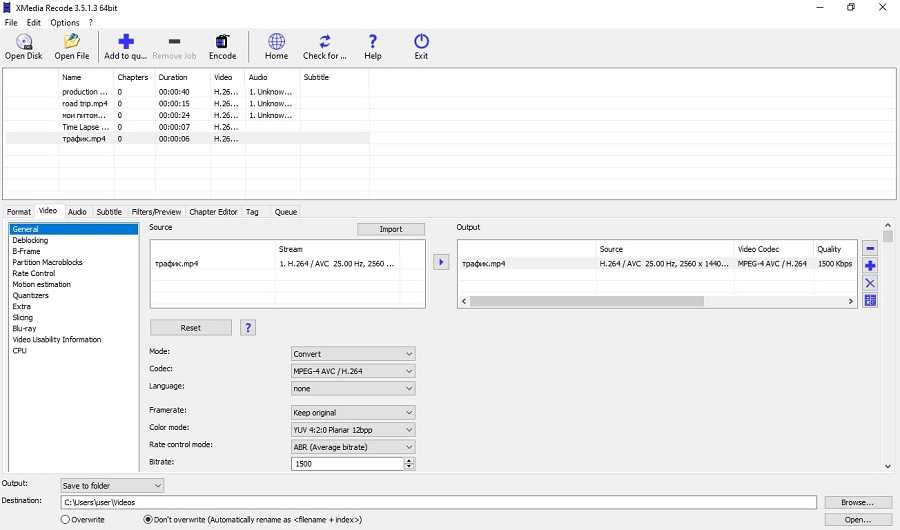
Task: Click the Destination path input field
Action: tap(437, 503)
